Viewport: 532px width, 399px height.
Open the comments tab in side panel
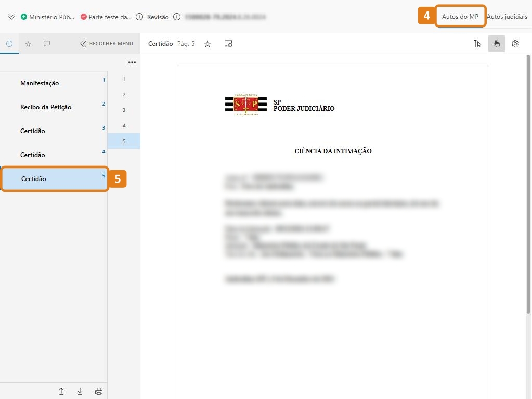[x=47, y=44]
